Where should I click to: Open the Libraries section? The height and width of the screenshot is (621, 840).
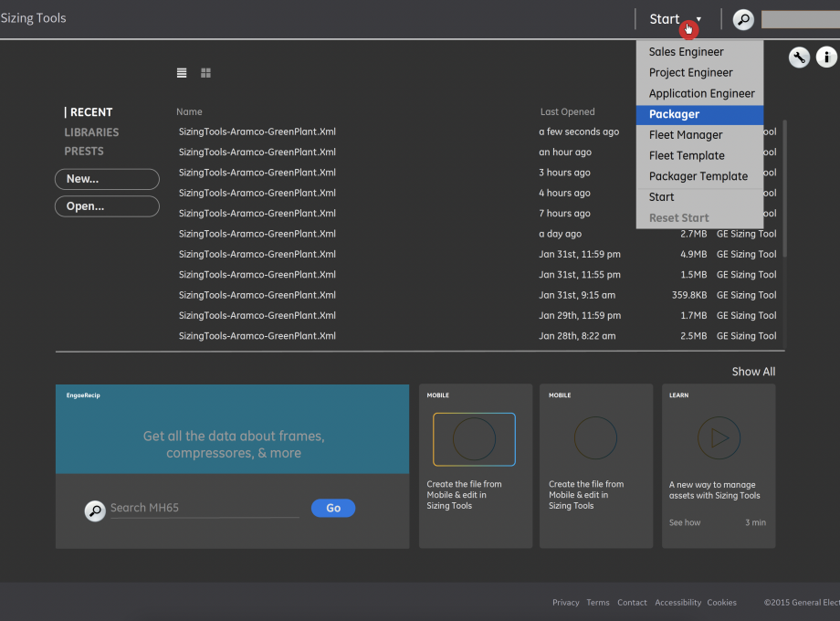(91, 132)
